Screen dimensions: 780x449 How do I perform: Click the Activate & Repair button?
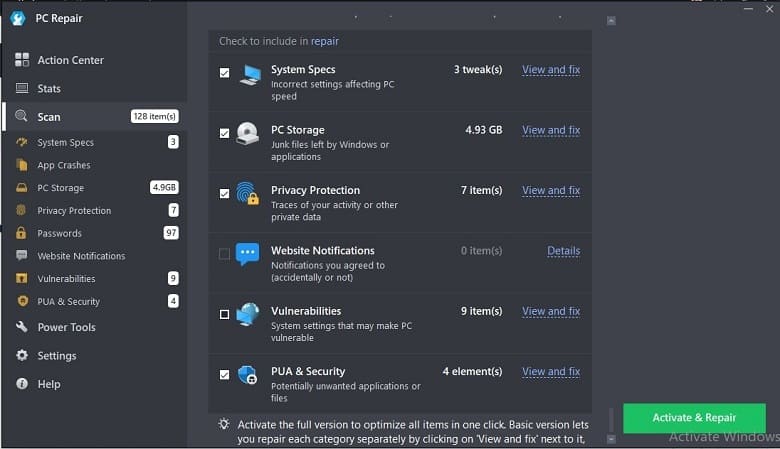(694, 418)
